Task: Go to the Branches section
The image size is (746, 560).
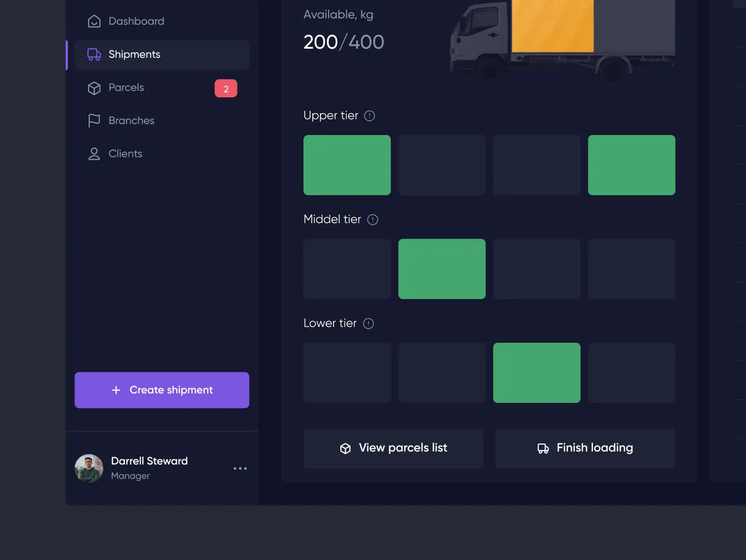Action: tap(131, 121)
